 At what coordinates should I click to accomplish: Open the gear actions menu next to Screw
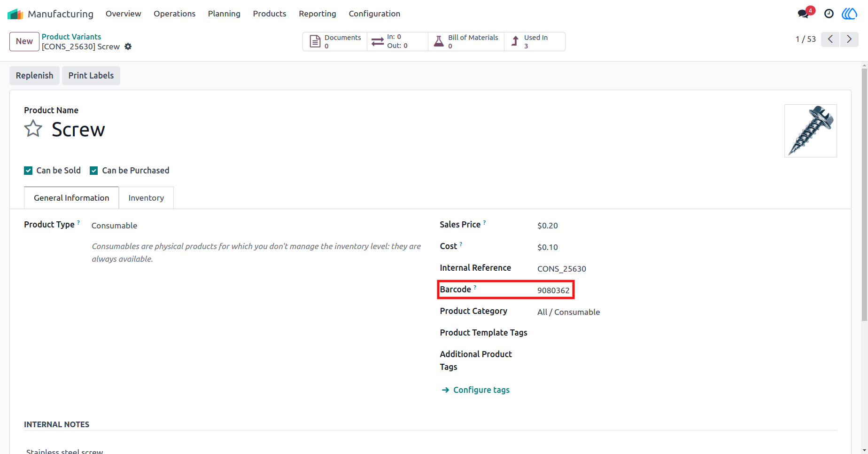click(128, 47)
